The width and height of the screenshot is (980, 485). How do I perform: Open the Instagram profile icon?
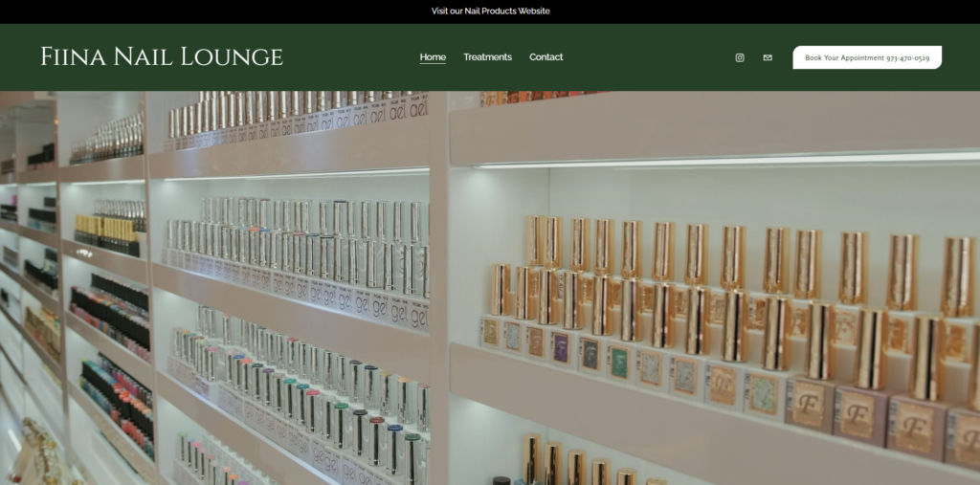pos(739,57)
